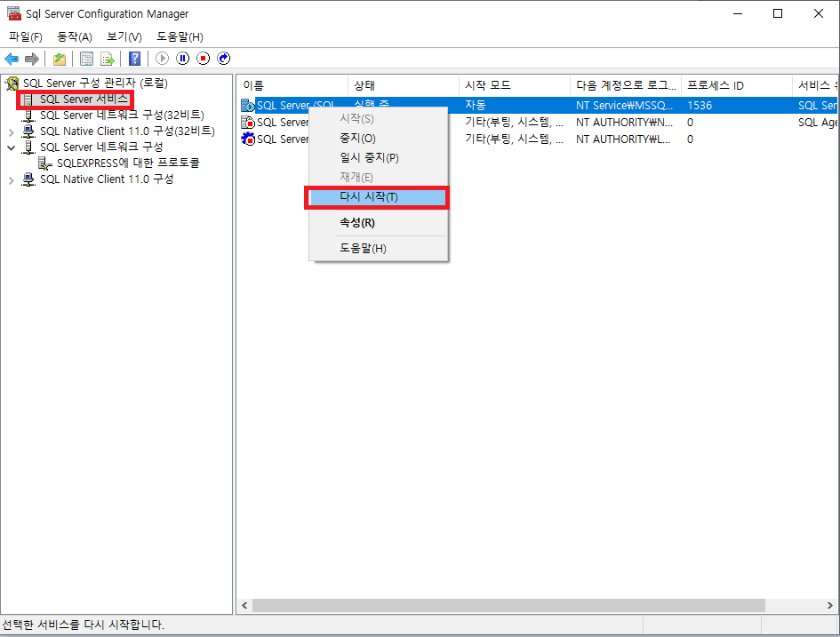Pause the service with the toolbar pause icon

click(x=183, y=59)
